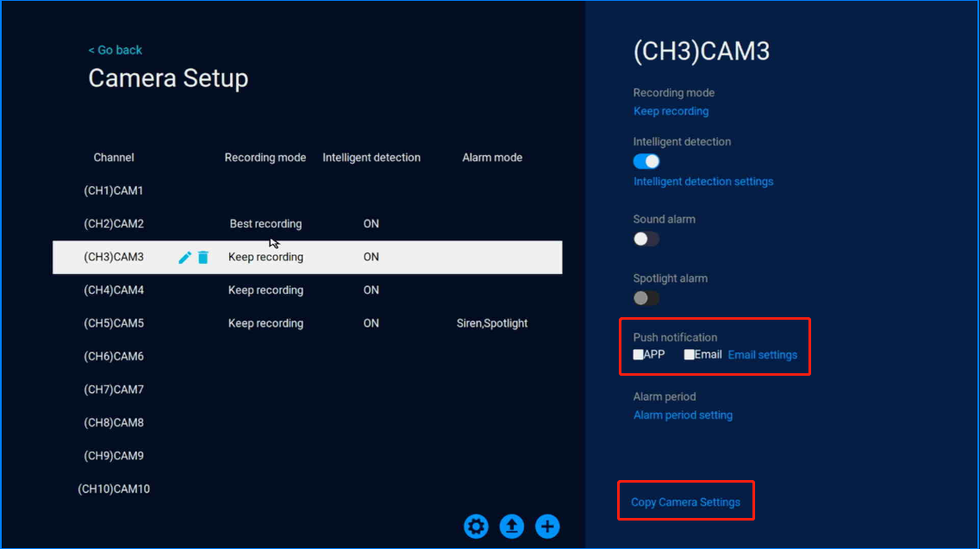
Task: Open Alarm period setting link
Action: [x=683, y=415]
